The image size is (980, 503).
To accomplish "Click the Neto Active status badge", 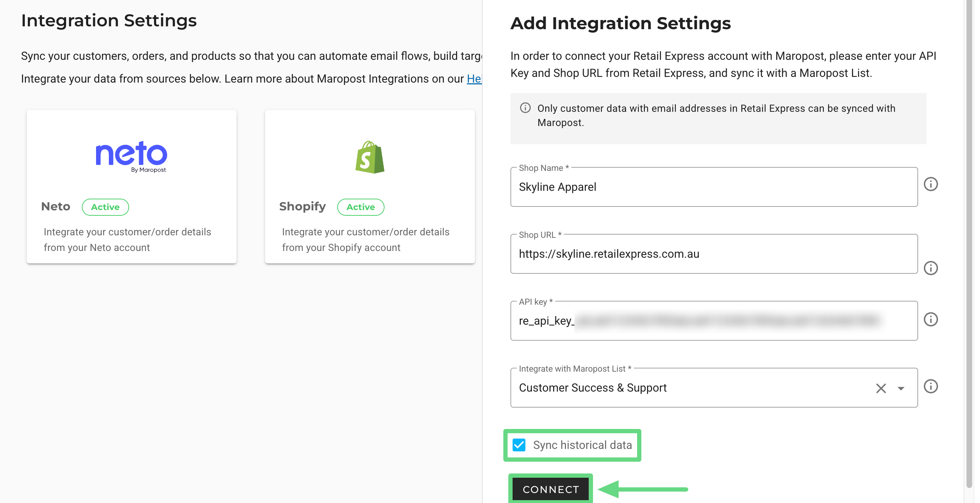I will click(105, 207).
